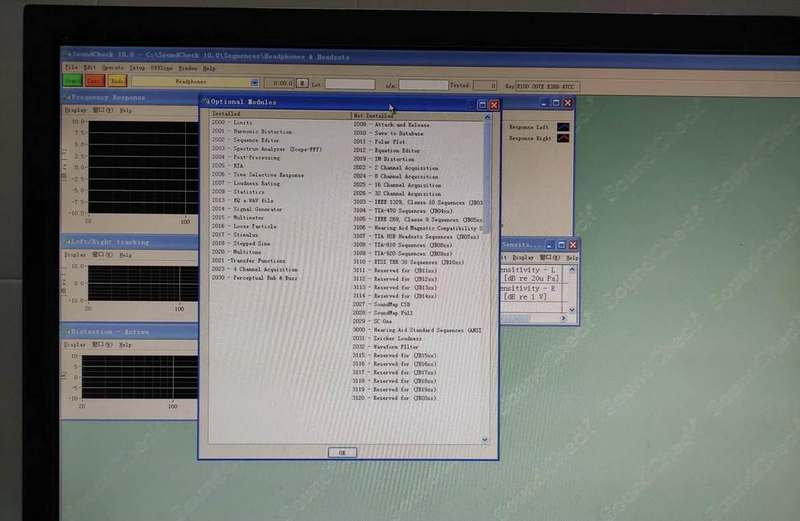The image size is (800, 521).
Task: Select '2019 - IM Distortion' row
Action: (384, 159)
